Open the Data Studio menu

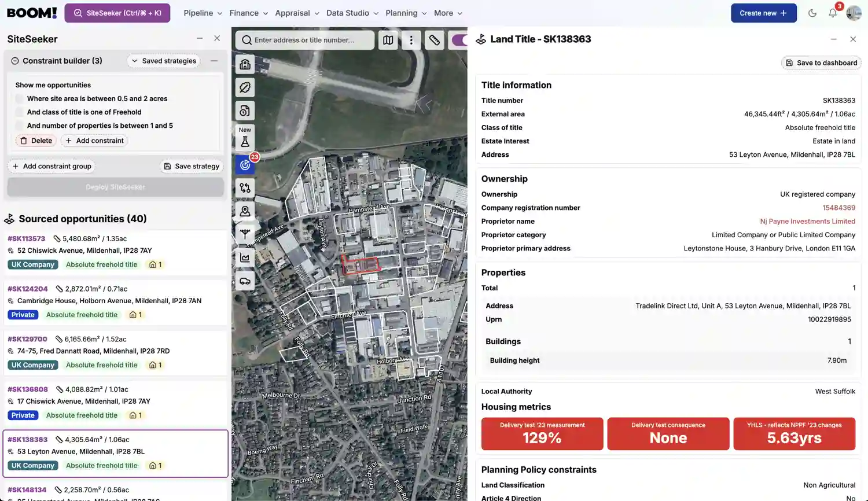click(x=352, y=13)
